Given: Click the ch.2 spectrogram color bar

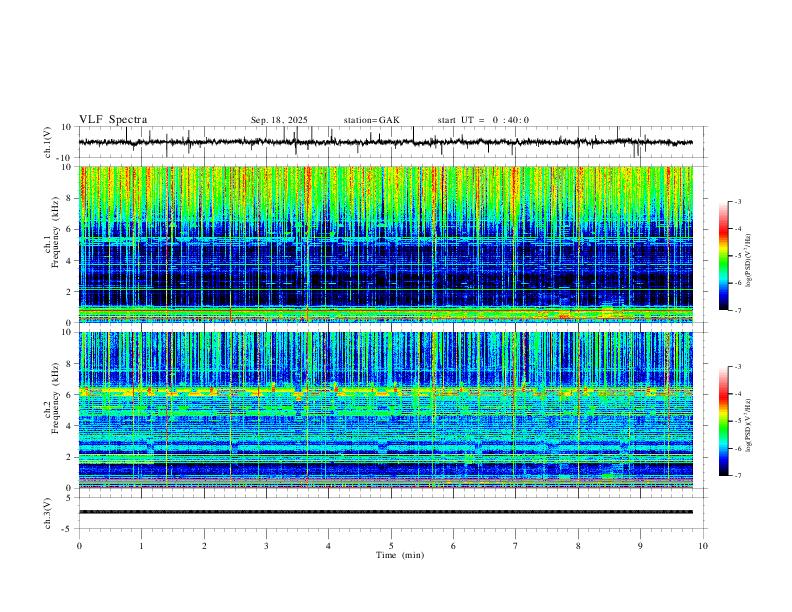Looking at the screenshot, I should click(723, 421).
